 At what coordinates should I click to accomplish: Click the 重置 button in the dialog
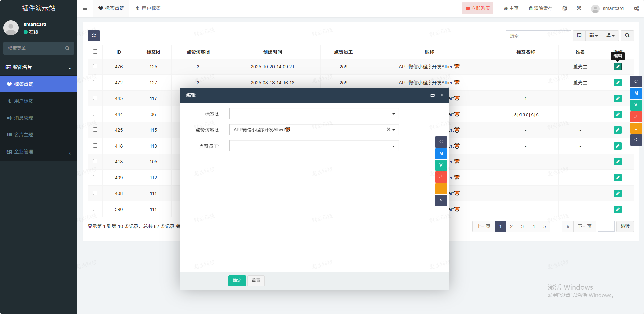(256, 281)
